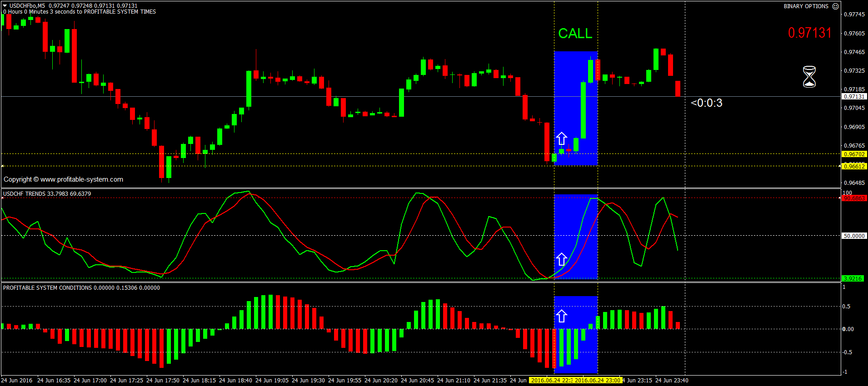Viewport: 868px width, 386px height.
Task: Click the <0:0:3 countdown label
Action: (x=707, y=103)
